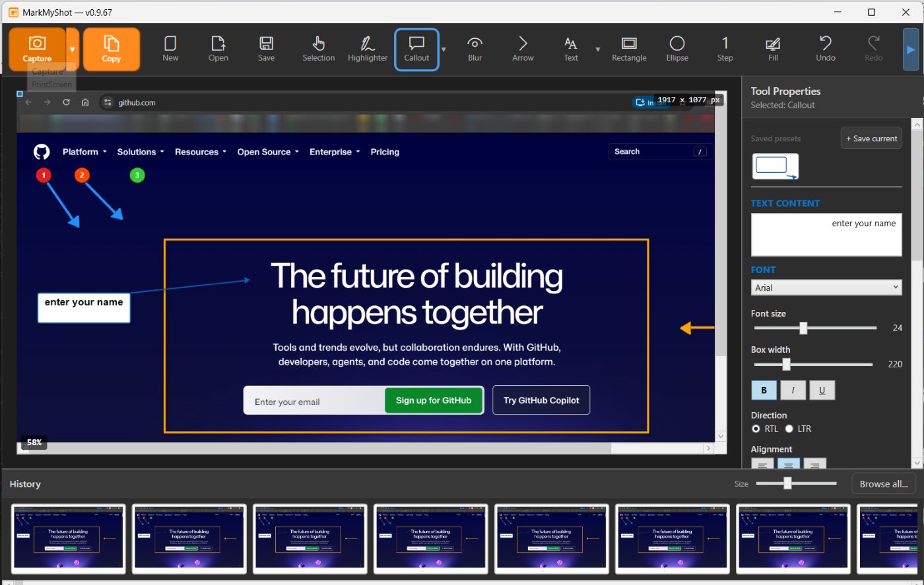Click the orange Capture button
The image size is (924, 585).
click(x=38, y=49)
